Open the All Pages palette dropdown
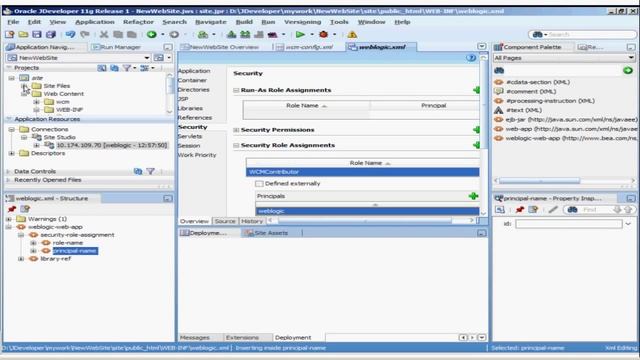Image resolution: width=640 pixels, height=360 pixels. [631, 58]
